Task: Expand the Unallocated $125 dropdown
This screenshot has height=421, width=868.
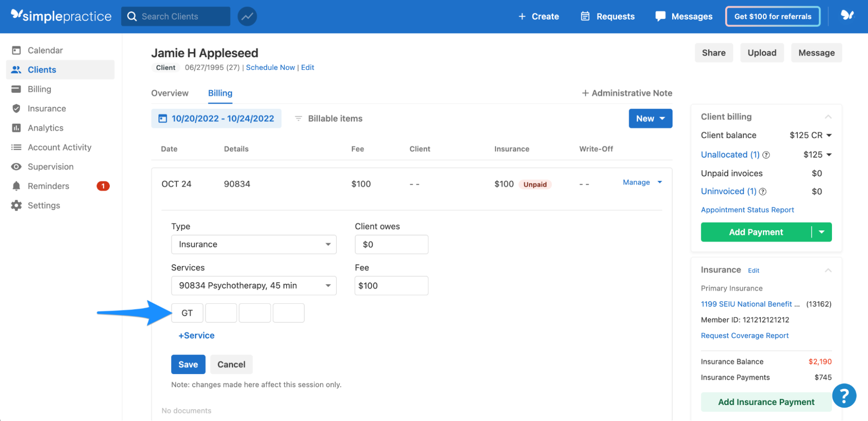Action: [x=829, y=155]
